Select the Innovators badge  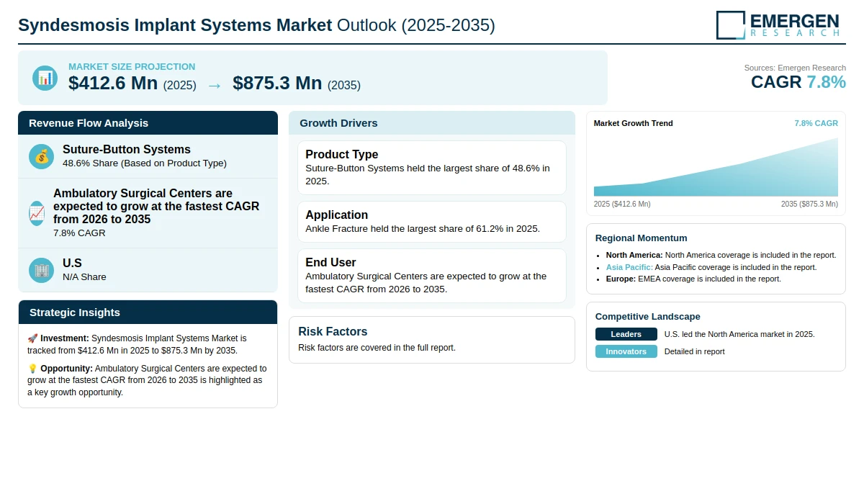[x=626, y=351]
